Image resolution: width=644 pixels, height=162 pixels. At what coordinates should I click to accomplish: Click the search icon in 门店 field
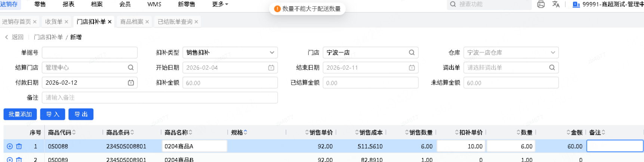point(412,53)
